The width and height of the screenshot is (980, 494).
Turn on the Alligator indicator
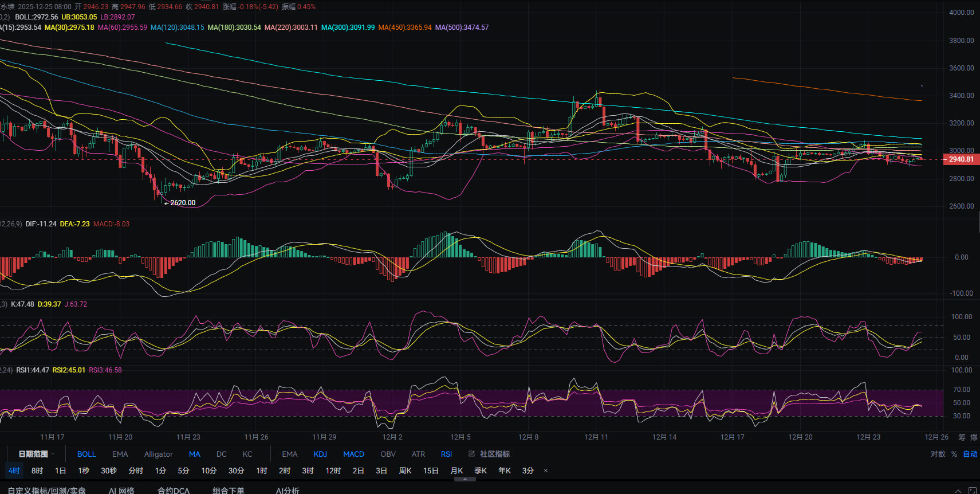point(158,454)
